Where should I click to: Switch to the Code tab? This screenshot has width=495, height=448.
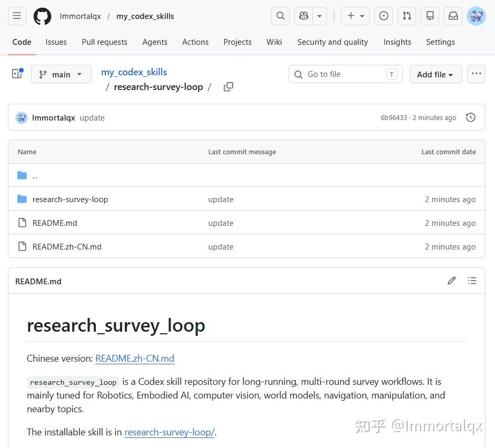pos(22,42)
